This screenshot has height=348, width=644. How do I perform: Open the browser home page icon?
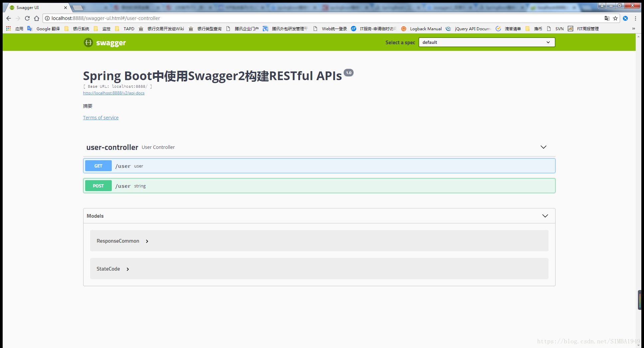pyautogui.click(x=37, y=18)
